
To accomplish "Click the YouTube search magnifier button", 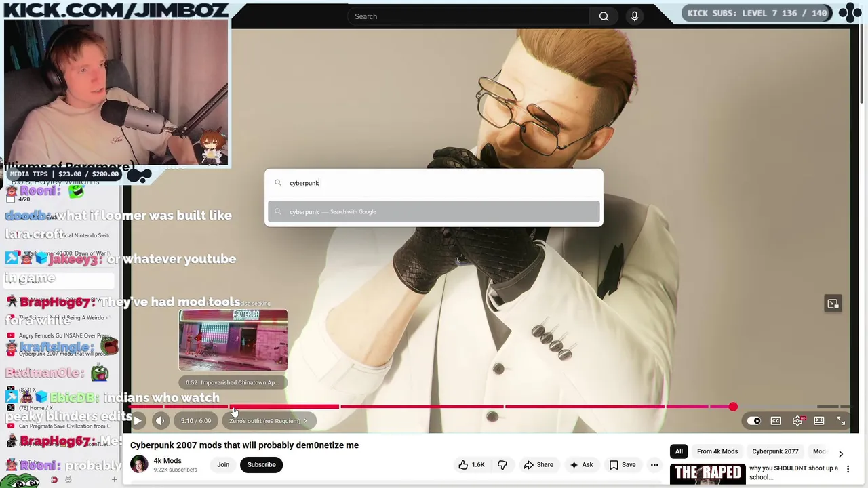I will pos(604,16).
